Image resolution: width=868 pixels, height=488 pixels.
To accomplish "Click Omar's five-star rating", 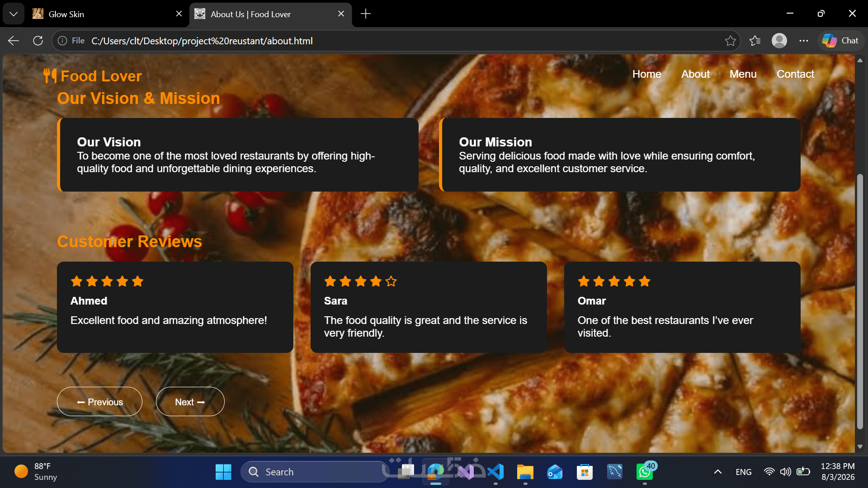I will (x=614, y=282).
